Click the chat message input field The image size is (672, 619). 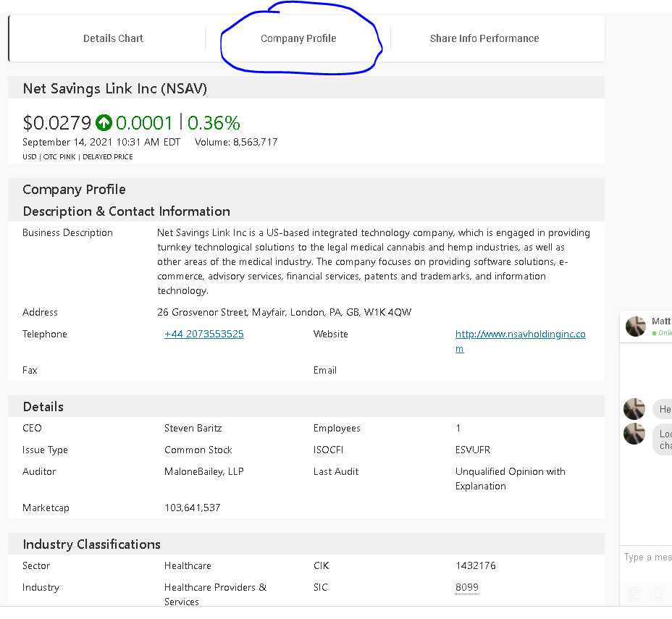pos(647,557)
